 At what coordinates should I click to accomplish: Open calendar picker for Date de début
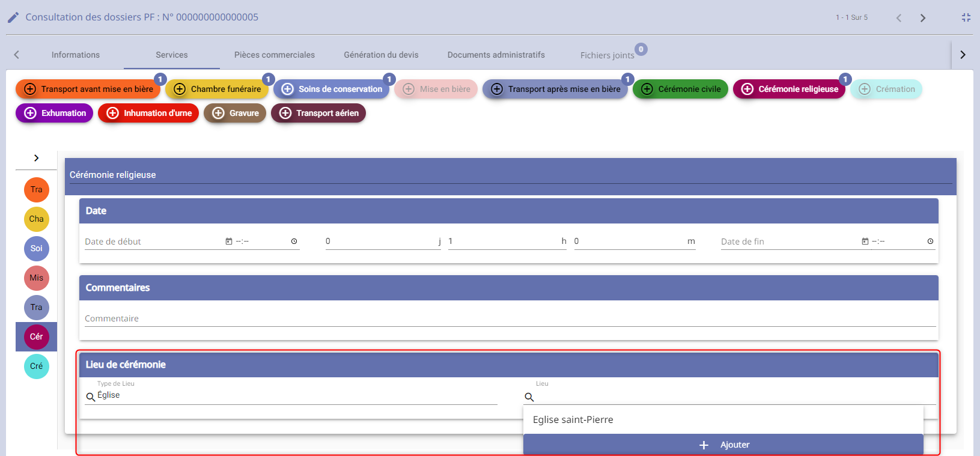pyautogui.click(x=229, y=242)
